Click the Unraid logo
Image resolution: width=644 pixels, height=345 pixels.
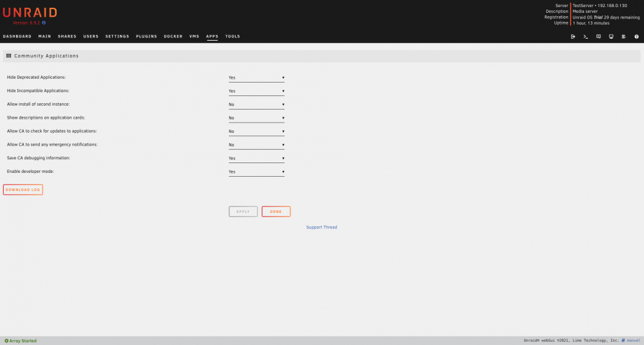[30, 13]
